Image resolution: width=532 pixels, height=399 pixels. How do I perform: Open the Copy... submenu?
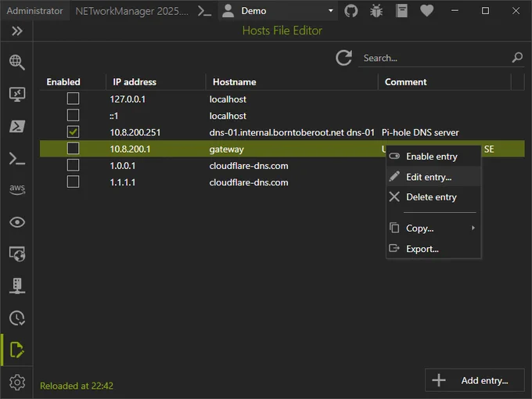(433, 228)
